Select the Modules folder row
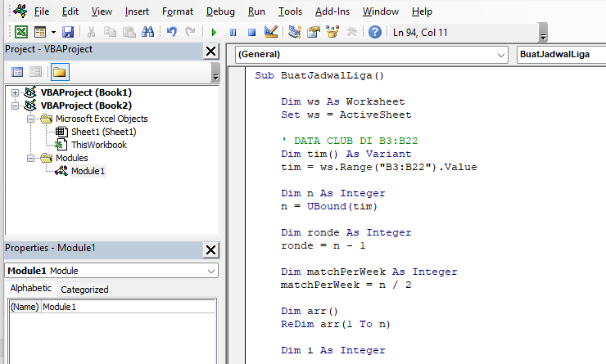The image size is (606, 364). pyautogui.click(x=71, y=158)
